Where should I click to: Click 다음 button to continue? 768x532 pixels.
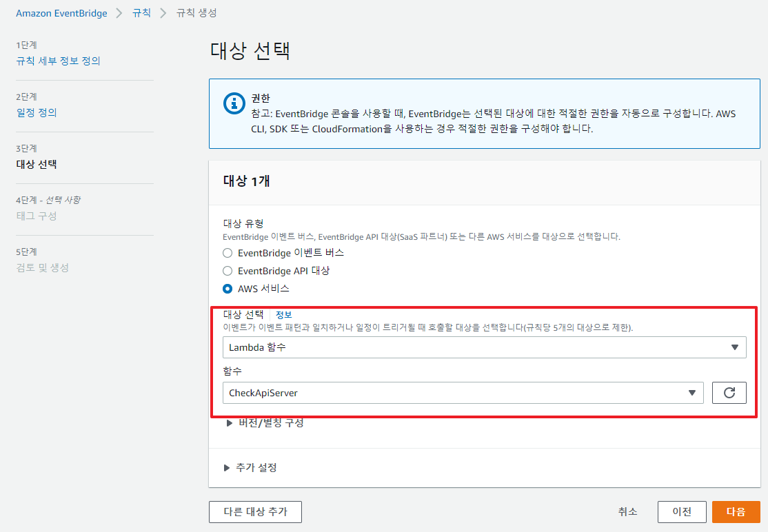click(x=736, y=512)
